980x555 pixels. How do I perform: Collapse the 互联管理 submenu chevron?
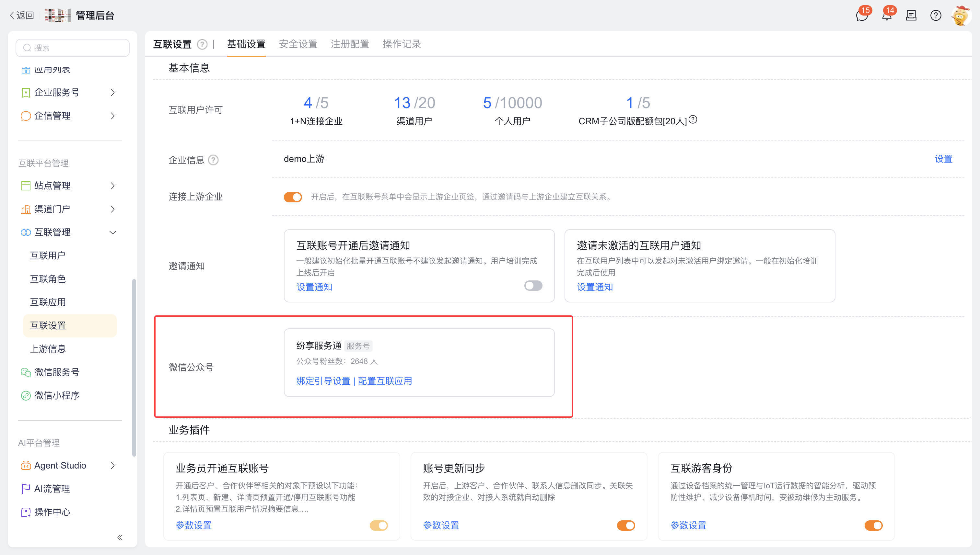pos(112,232)
